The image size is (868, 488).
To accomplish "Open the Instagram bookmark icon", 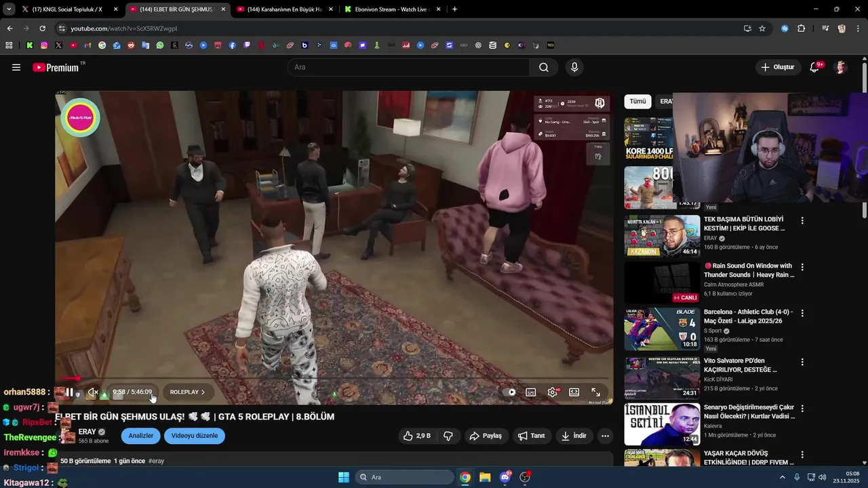I will coord(44,45).
